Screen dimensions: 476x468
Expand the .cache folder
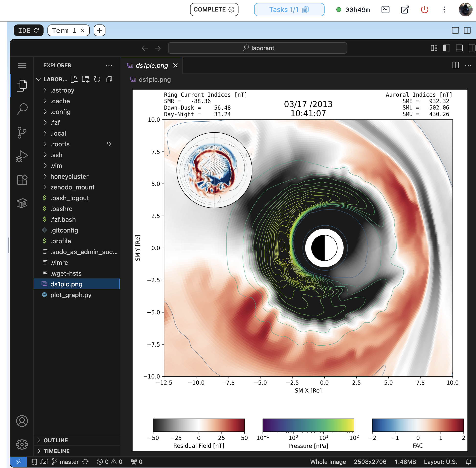point(77,101)
